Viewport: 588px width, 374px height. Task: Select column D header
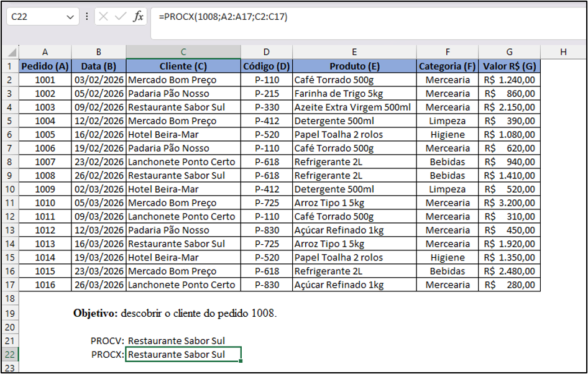pyautogui.click(x=267, y=52)
